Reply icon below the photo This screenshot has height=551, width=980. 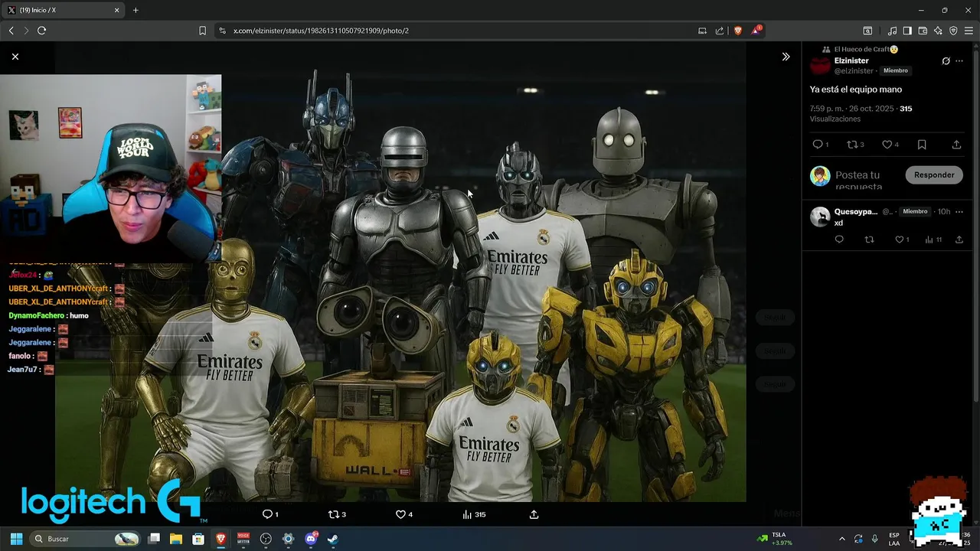click(267, 514)
